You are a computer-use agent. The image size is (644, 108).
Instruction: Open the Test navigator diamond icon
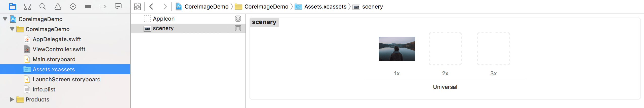coord(73,7)
